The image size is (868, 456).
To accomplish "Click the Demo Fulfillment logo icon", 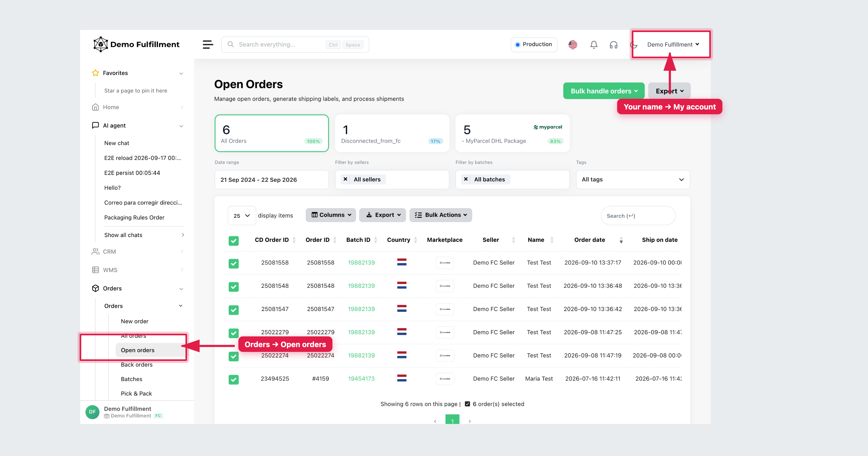I will click(100, 44).
